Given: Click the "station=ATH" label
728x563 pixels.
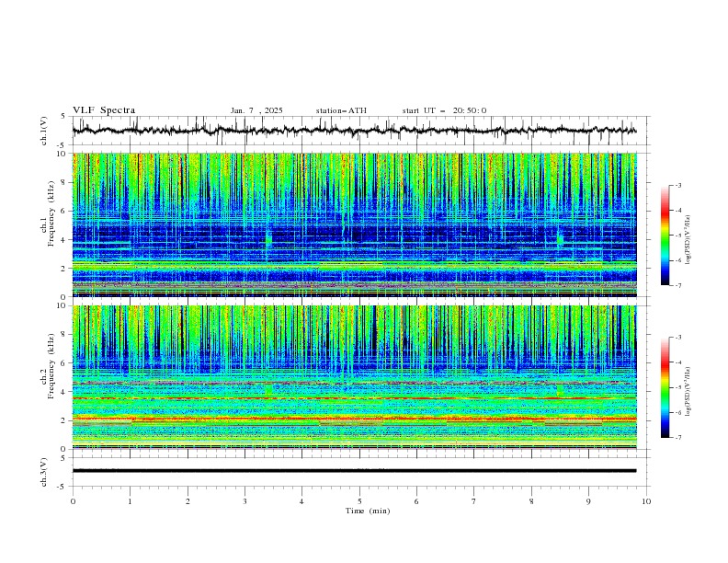Looking at the screenshot, I should (x=341, y=110).
